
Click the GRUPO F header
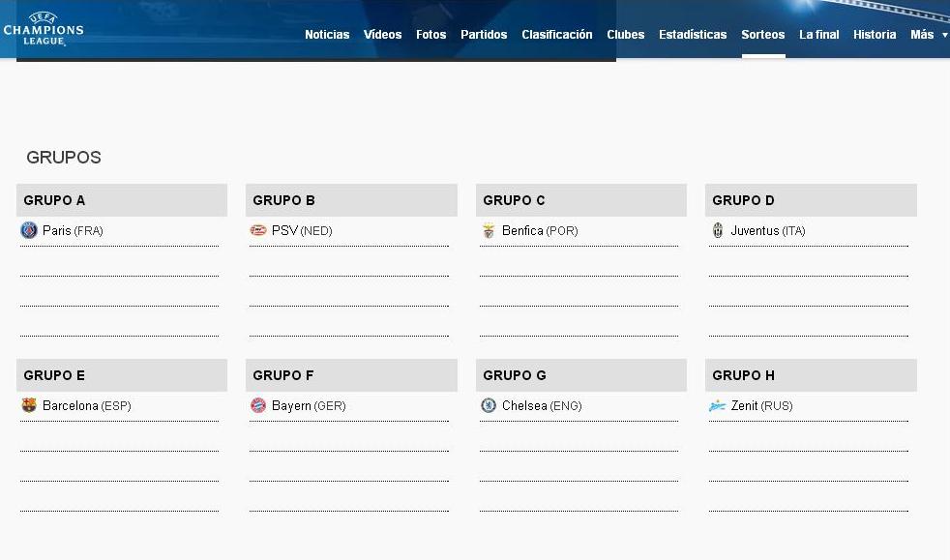[x=351, y=375]
